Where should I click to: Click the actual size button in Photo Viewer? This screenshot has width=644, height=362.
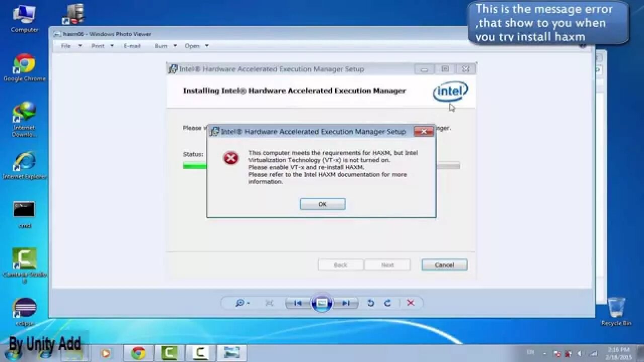click(269, 303)
